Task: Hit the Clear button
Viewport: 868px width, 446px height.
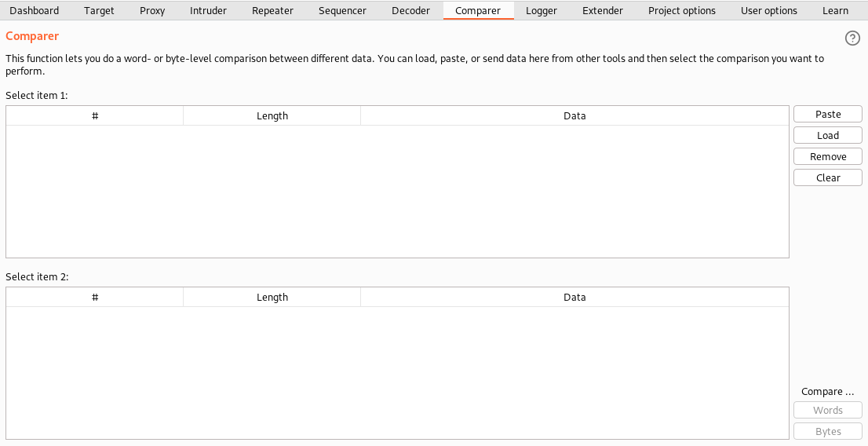Action: 828,178
